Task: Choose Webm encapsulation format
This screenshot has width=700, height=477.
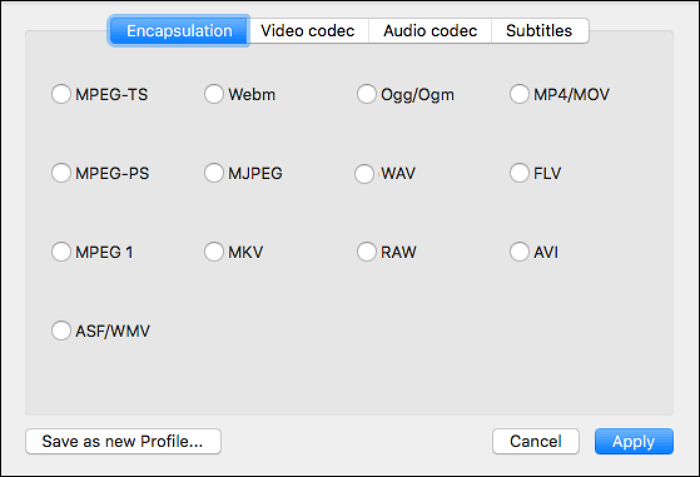Action: pos(214,95)
